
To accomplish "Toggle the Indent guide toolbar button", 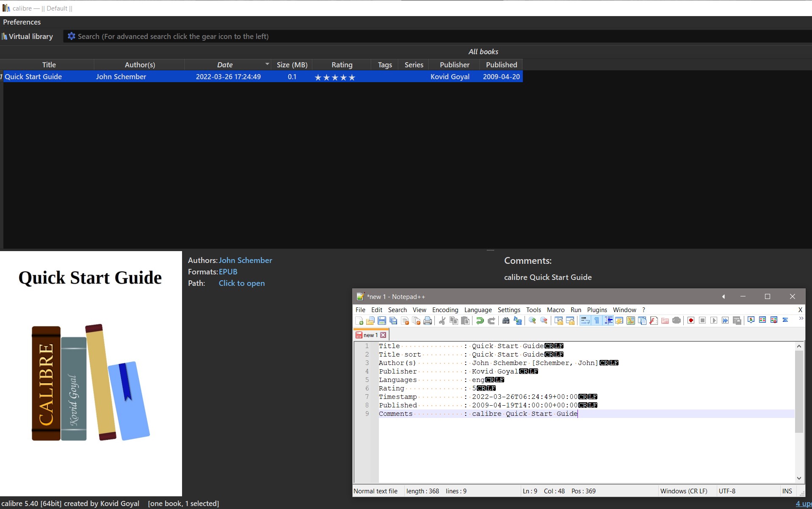I will click(608, 321).
